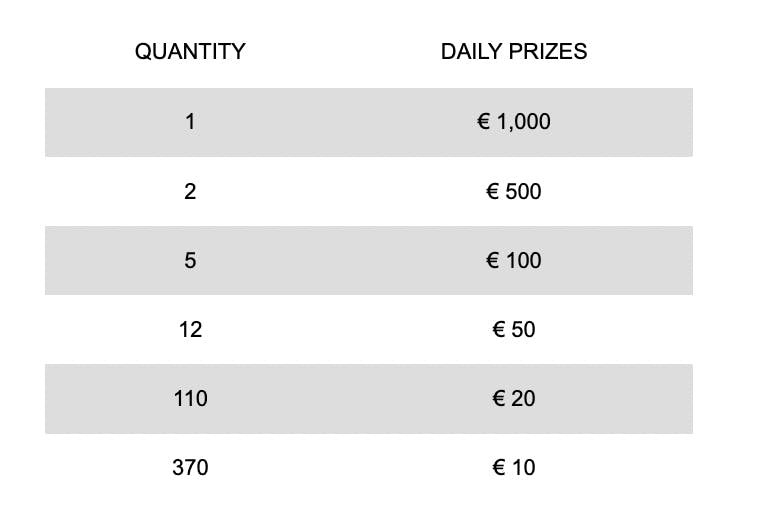Viewport: 768px width, 526px height.
Task: Click the DAILY PRIZES column header
Action: point(514,51)
